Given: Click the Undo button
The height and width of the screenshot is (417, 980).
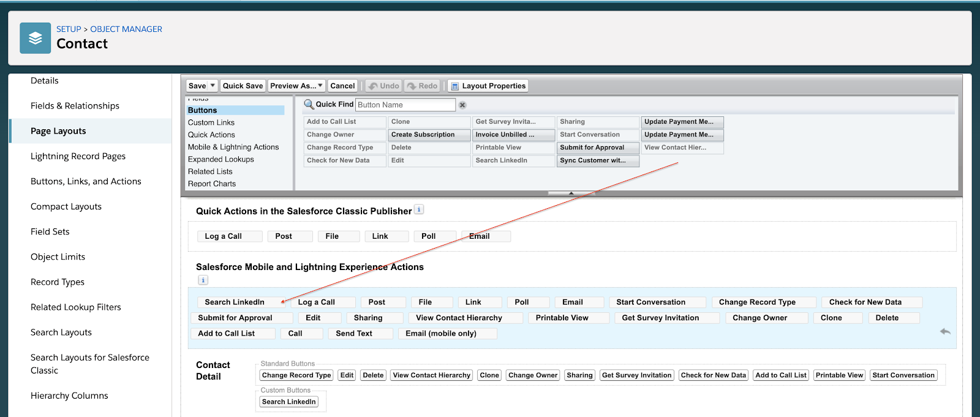Looking at the screenshot, I should 383,86.
